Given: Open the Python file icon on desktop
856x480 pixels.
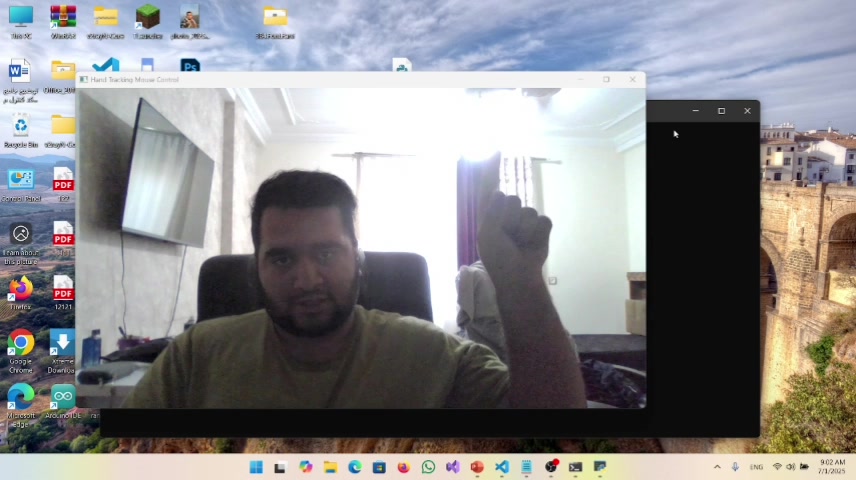Looking at the screenshot, I should click(402, 66).
